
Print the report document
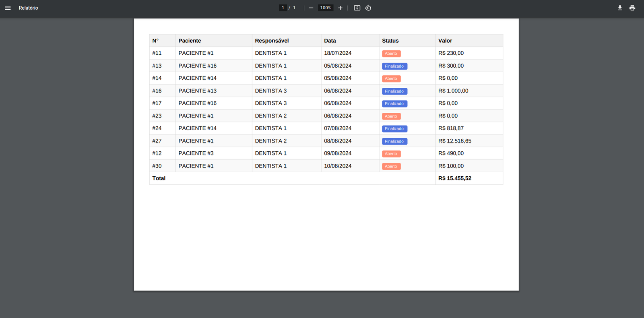pyautogui.click(x=632, y=8)
